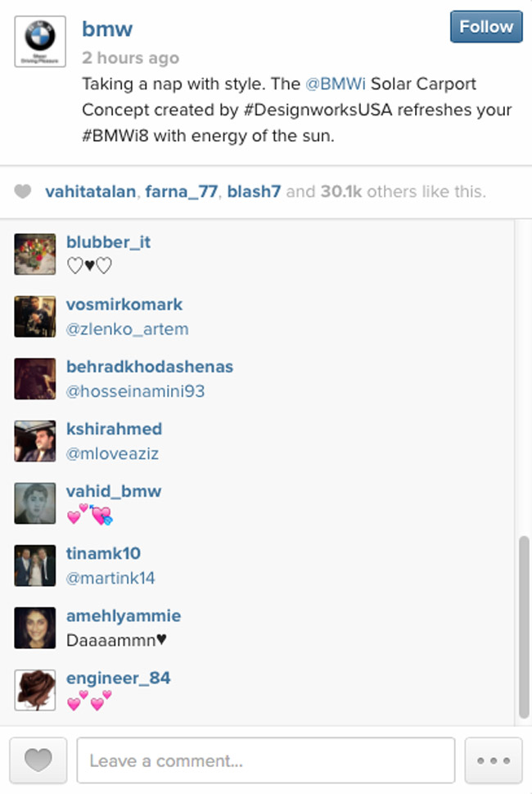The width and height of the screenshot is (532, 794).
Task: Open the @BMWi mention in caption
Action: pyautogui.click(x=335, y=83)
